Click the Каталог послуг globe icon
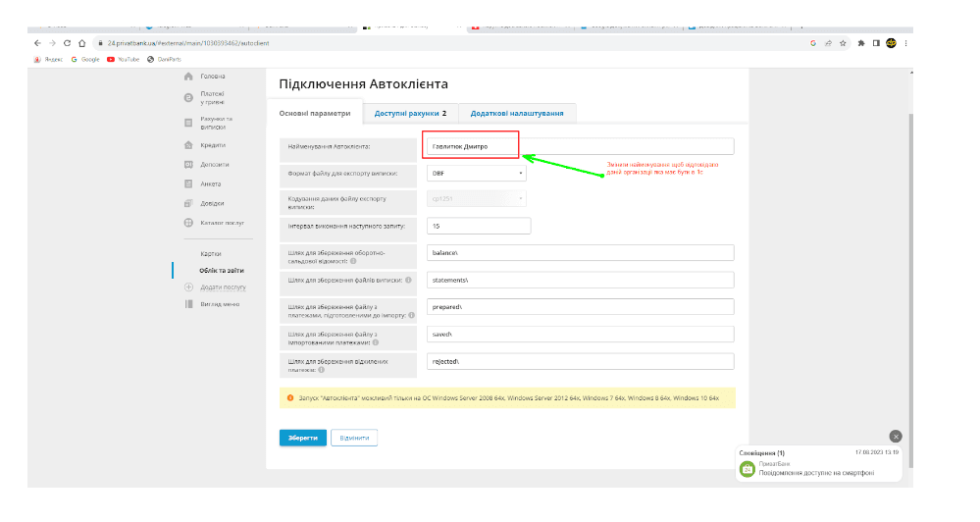Viewport: 980px width, 522px height. pyautogui.click(x=187, y=223)
